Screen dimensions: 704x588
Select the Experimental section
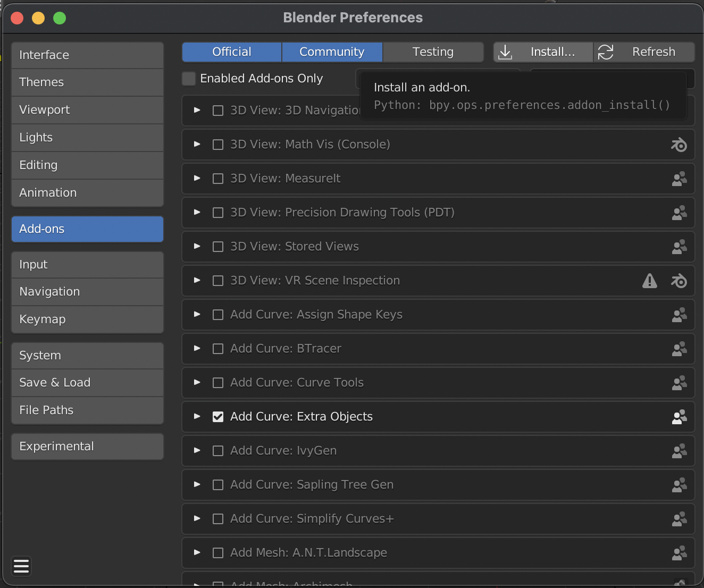87,447
